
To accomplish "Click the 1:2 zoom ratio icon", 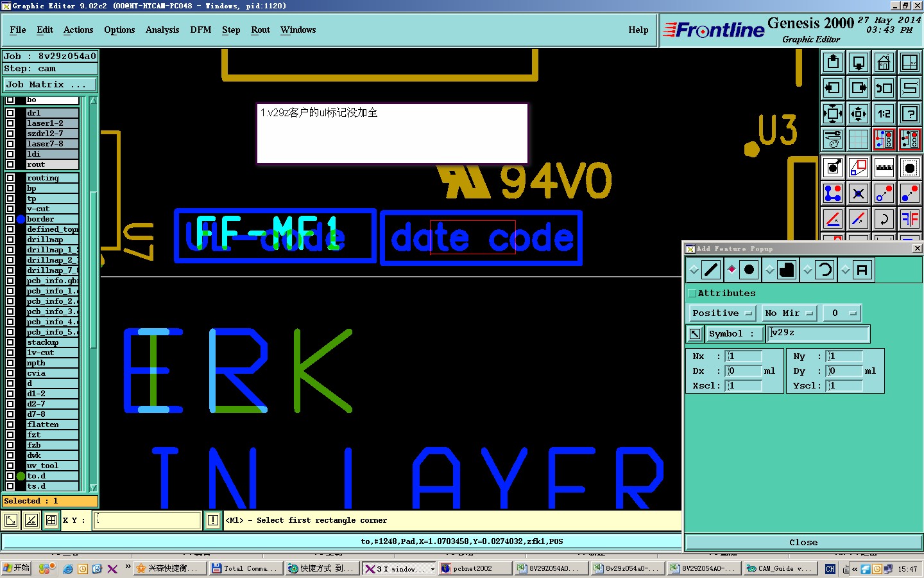I will click(884, 114).
